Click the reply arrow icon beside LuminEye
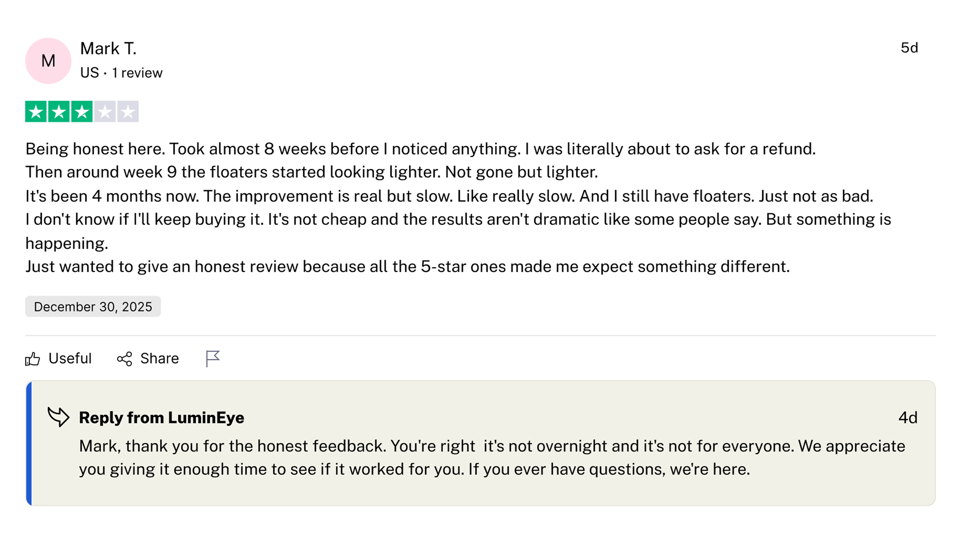980x545 pixels. coord(58,417)
